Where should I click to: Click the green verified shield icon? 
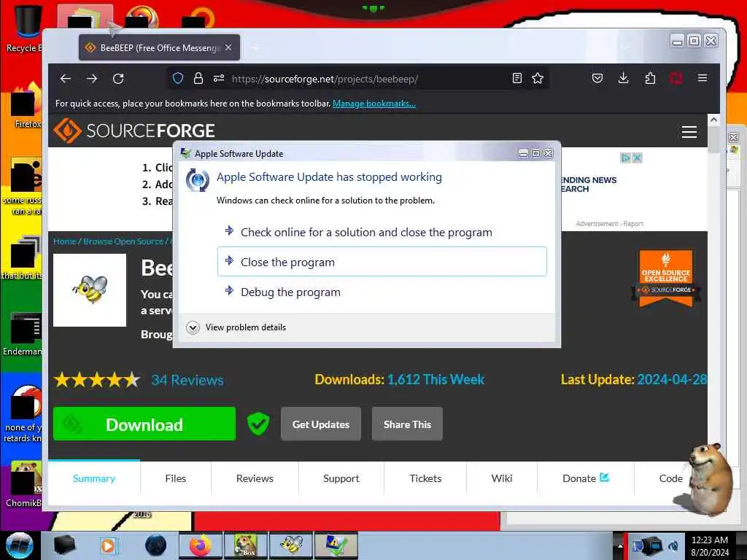pos(258,424)
